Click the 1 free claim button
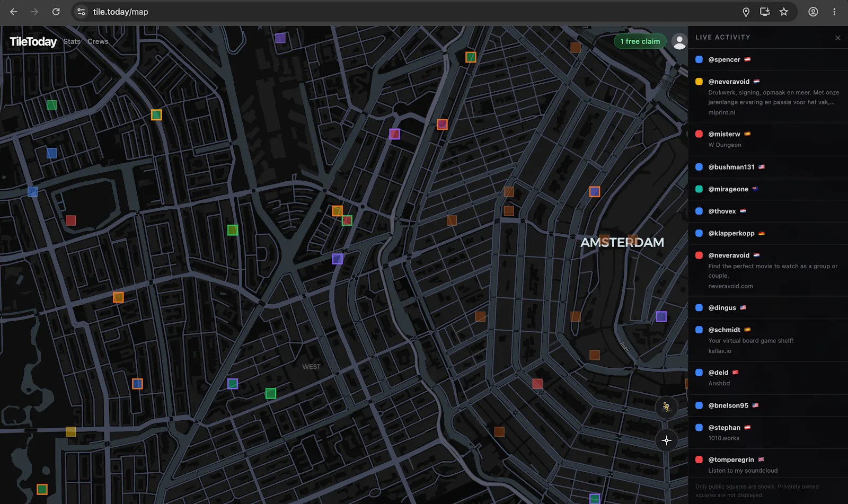 [x=640, y=41]
